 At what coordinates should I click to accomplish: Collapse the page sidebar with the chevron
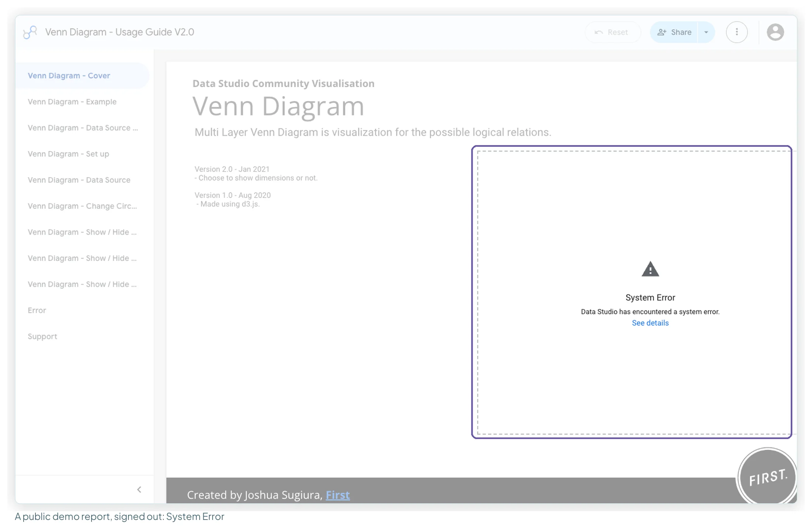(x=139, y=490)
